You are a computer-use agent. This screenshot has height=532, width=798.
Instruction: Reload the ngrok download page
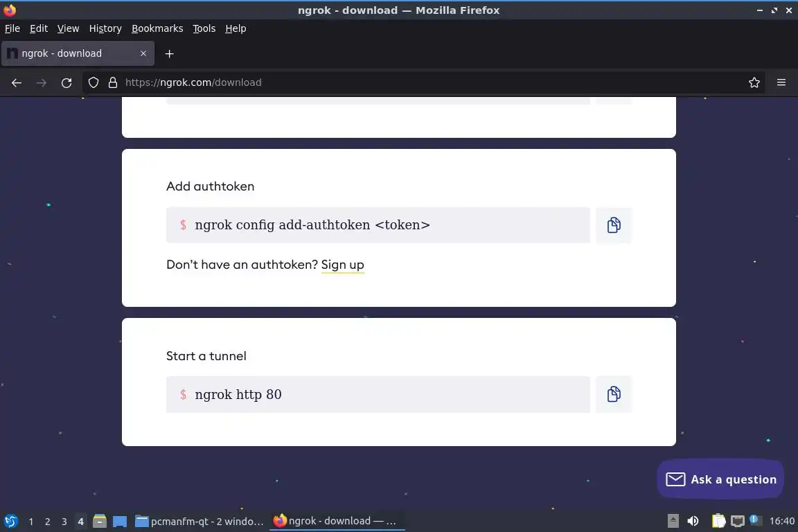pos(66,82)
